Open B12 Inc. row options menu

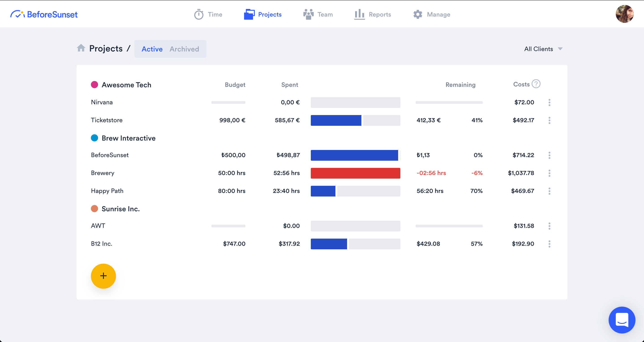[549, 244]
